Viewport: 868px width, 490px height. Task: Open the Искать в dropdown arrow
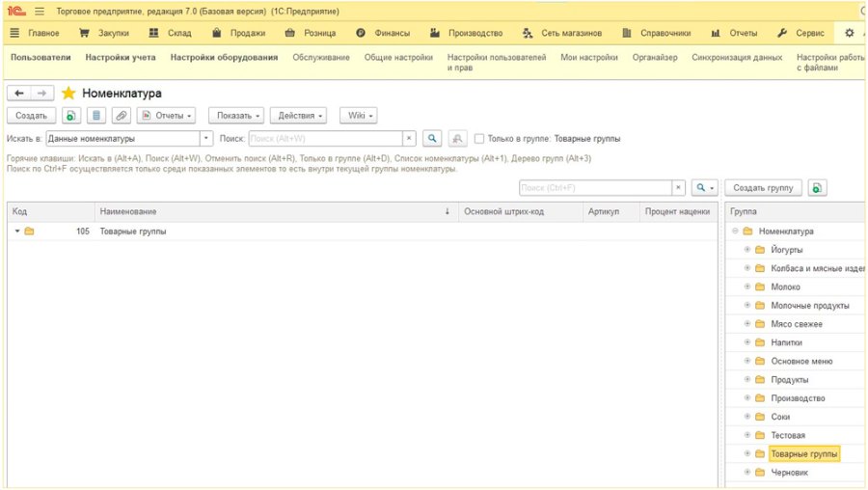[x=206, y=139]
